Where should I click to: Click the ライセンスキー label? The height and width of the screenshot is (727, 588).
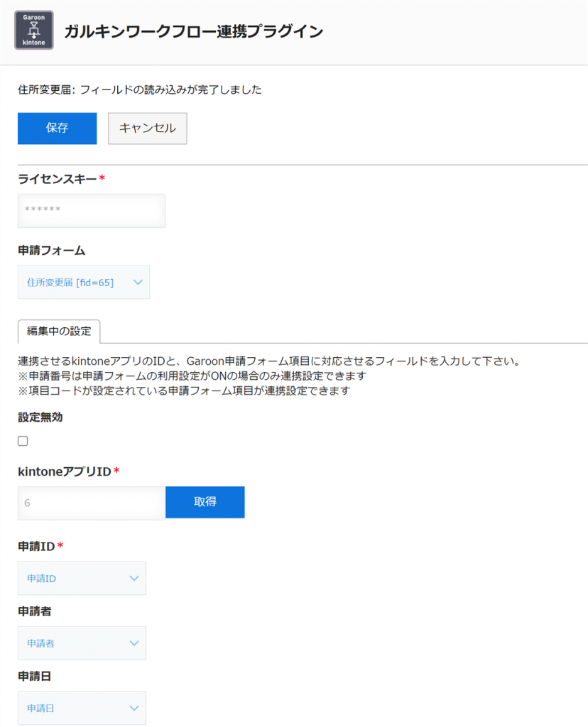57,179
